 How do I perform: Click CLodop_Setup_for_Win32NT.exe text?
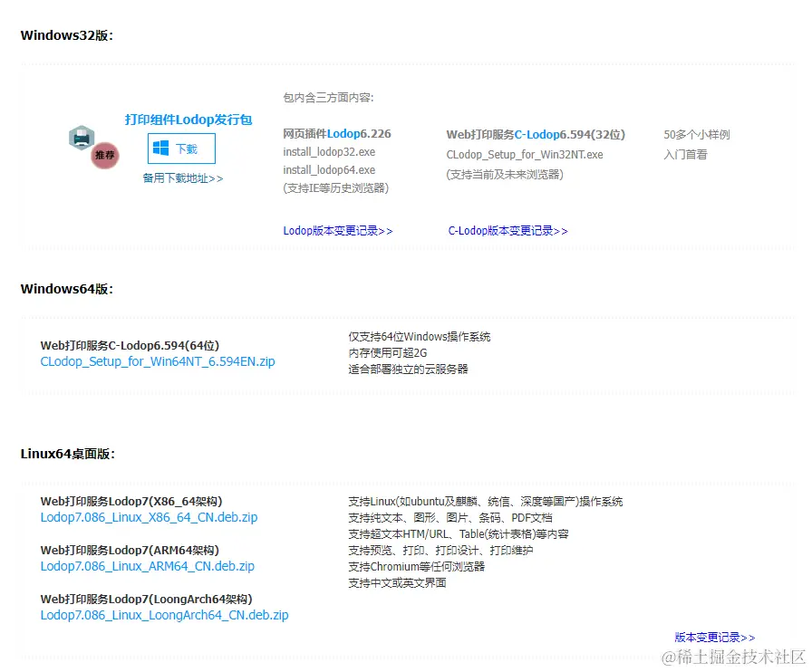[x=525, y=155]
